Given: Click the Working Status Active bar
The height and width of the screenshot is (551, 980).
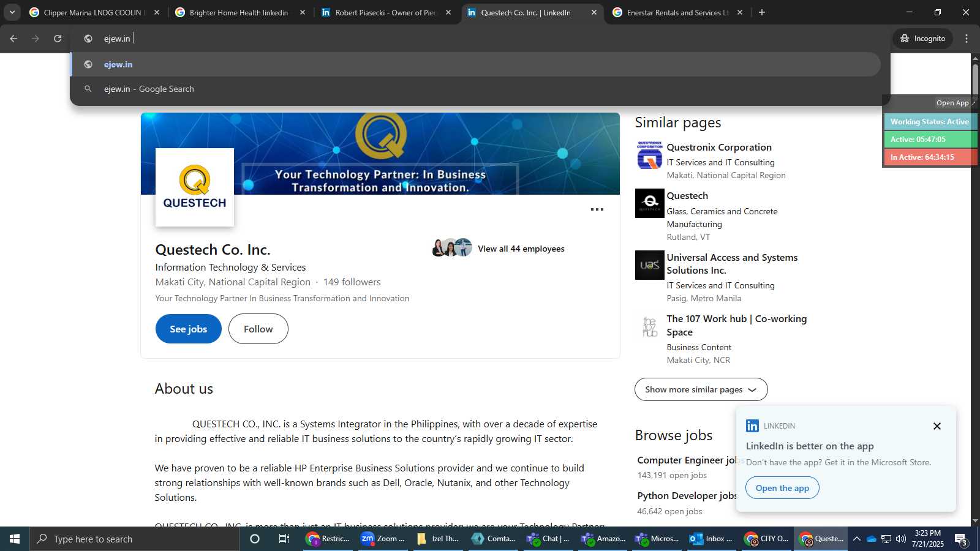Looking at the screenshot, I should pos(930,122).
